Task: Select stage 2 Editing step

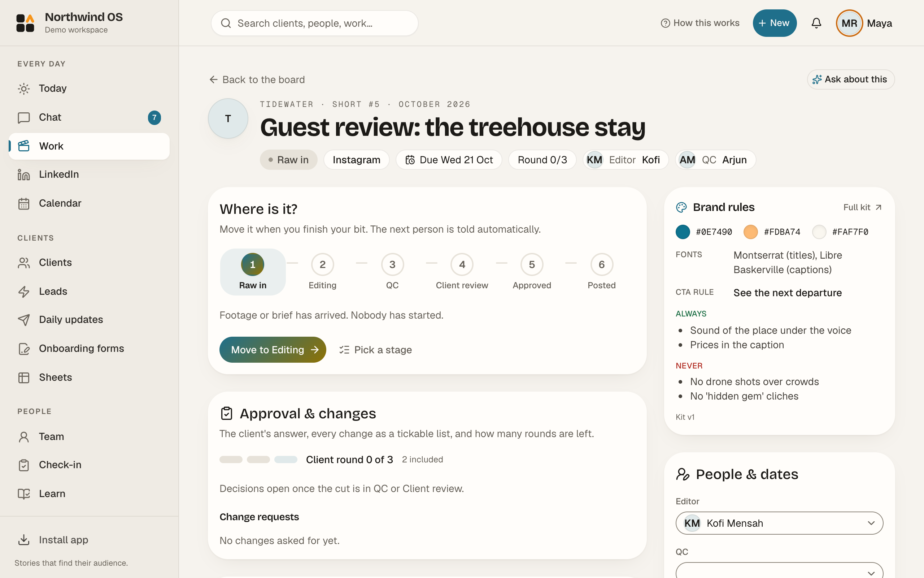Action: click(x=323, y=272)
